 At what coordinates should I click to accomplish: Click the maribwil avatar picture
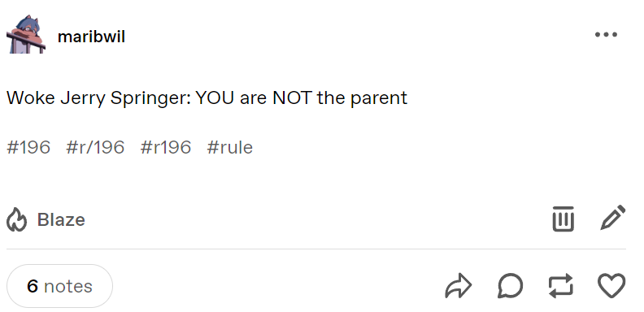26,34
